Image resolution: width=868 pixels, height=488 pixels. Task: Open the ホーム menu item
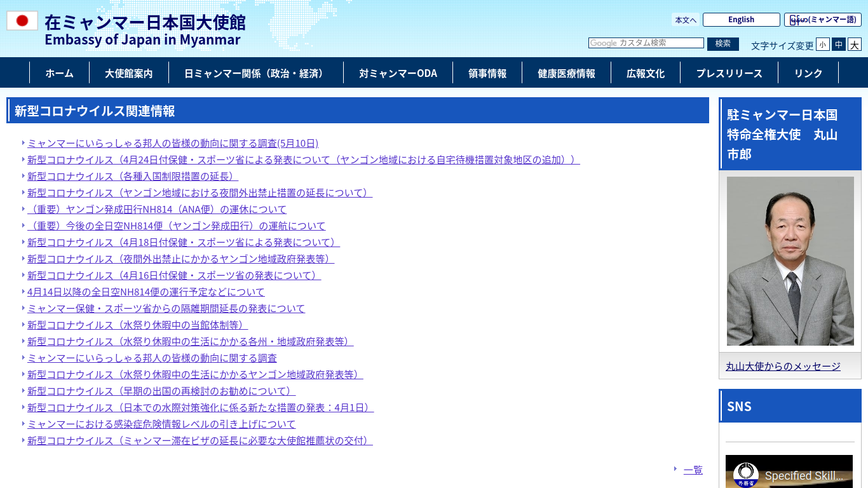[x=59, y=73]
